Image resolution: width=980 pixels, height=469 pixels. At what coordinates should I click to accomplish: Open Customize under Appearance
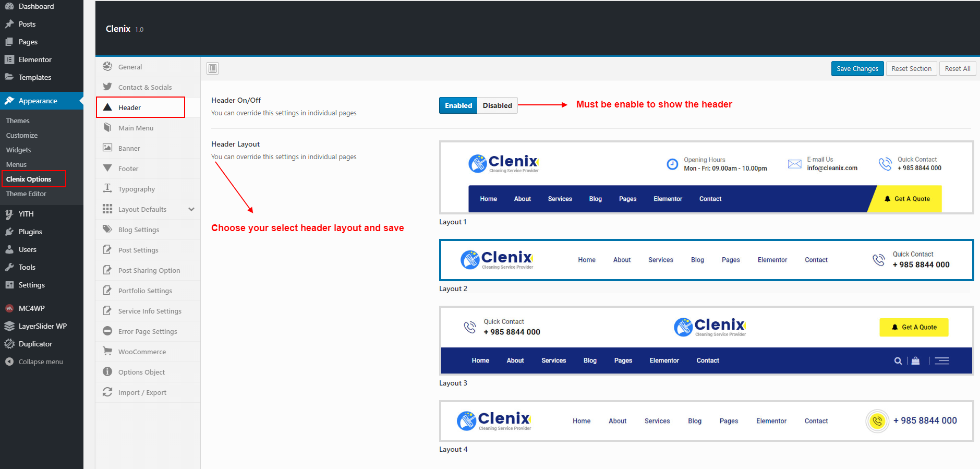click(22, 135)
